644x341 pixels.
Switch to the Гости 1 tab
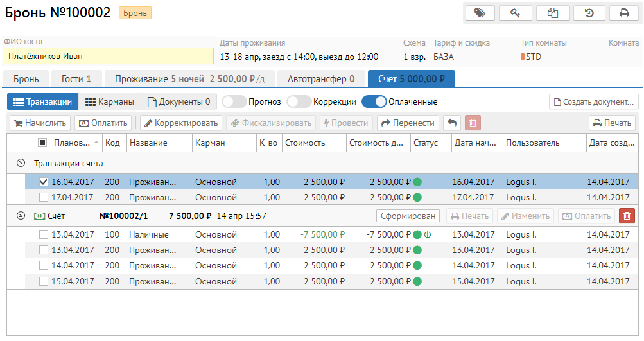click(x=76, y=79)
